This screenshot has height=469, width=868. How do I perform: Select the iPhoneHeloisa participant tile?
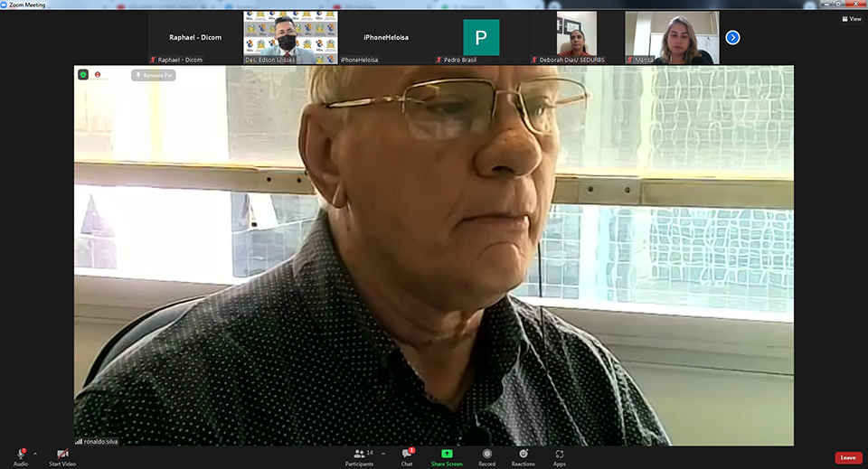pyautogui.click(x=386, y=37)
